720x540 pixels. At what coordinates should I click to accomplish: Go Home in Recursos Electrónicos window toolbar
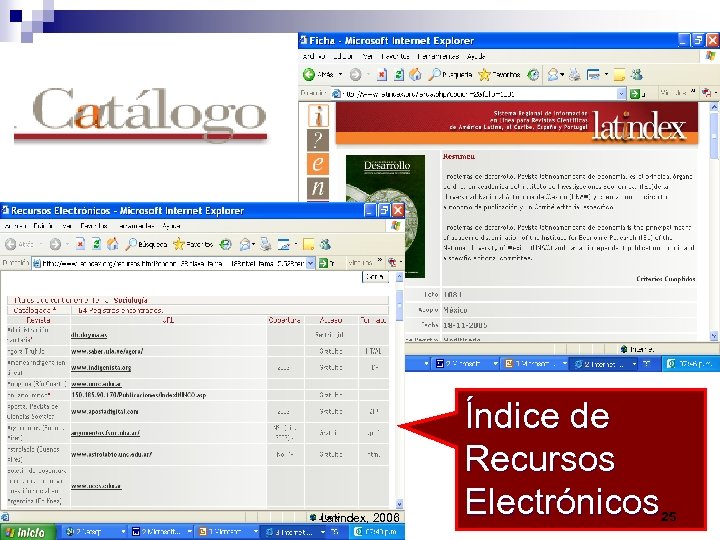112,244
